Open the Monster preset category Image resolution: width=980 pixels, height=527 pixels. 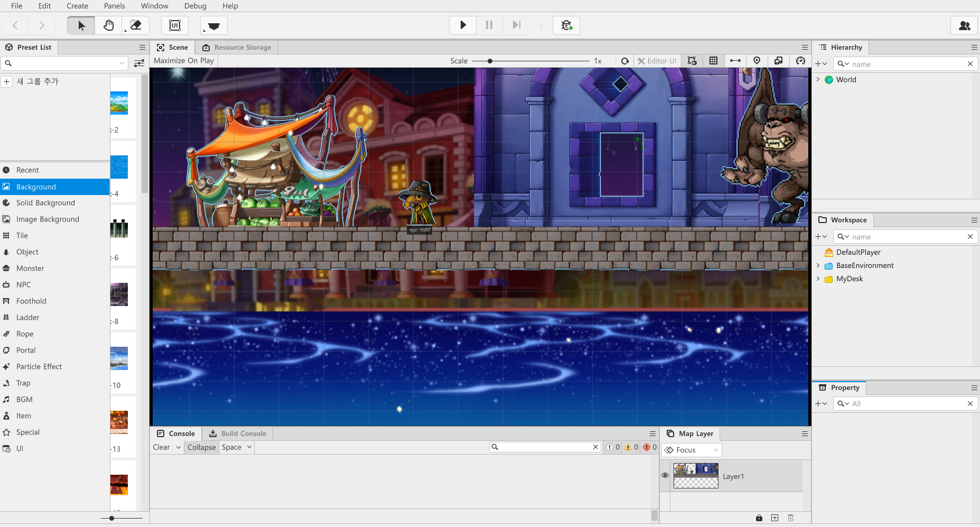pyautogui.click(x=55, y=269)
